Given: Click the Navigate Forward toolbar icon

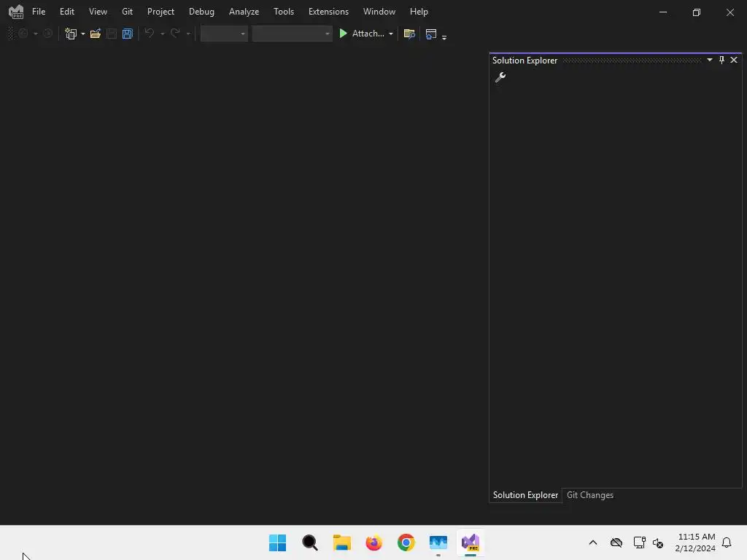Looking at the screenshot, I should point(47,34).
